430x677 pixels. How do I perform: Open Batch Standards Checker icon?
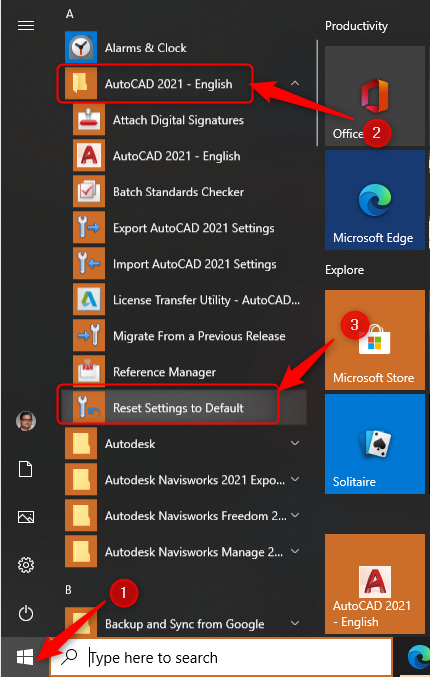(x=89, y=191)
